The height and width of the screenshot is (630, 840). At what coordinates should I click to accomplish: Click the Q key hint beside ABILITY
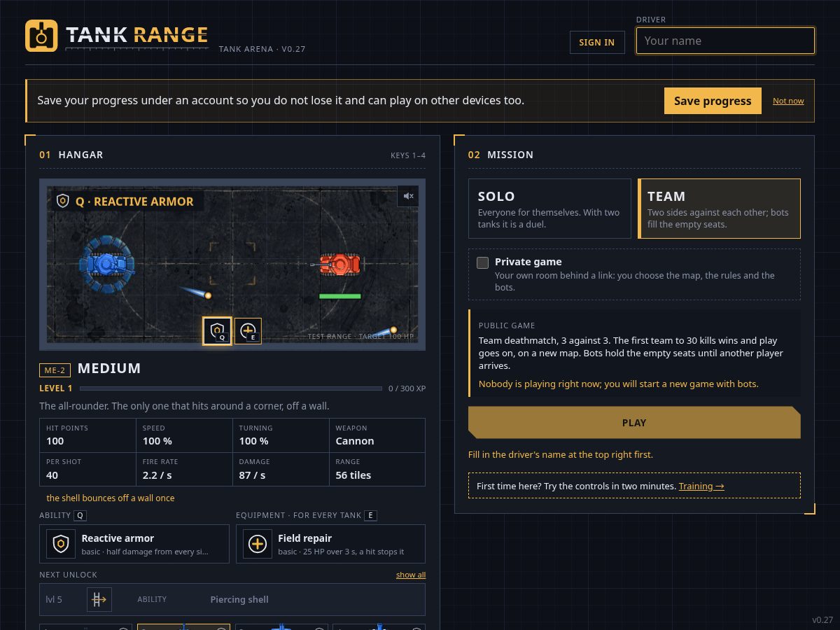80,515
